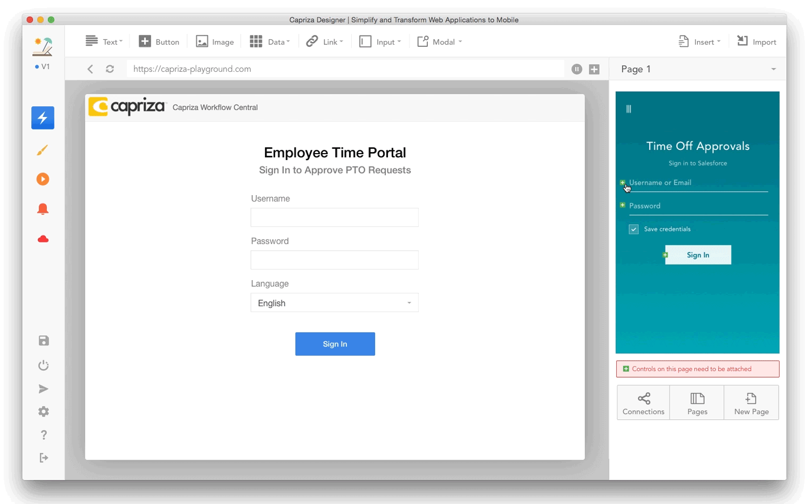
Task: Toggle the Save credentials checkbox
Action: (x=634, y=229)
